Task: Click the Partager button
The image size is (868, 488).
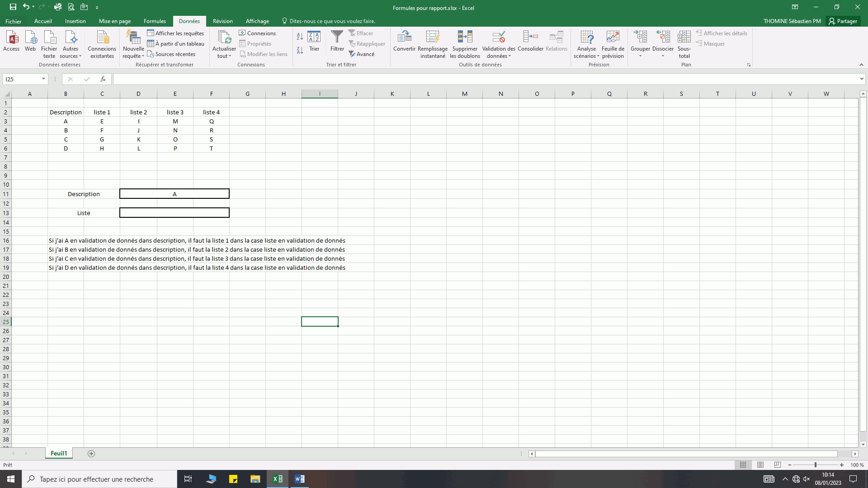Action: [x=843, y=21]
